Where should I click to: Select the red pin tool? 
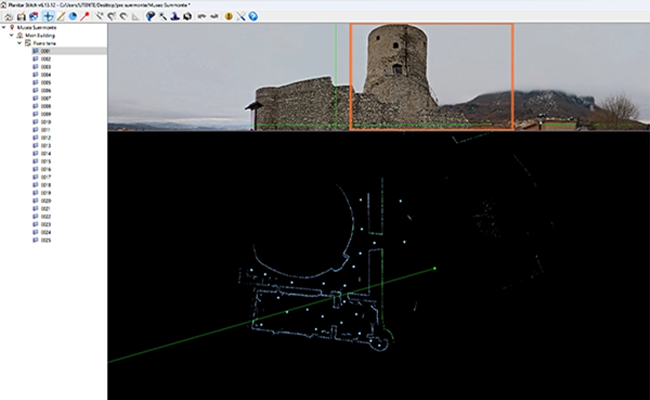[85, 16]
